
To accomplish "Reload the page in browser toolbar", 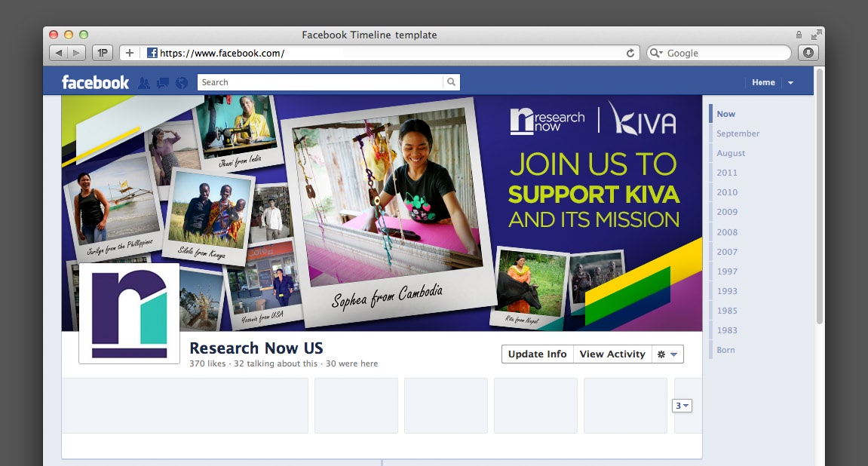I will (630, 53).
